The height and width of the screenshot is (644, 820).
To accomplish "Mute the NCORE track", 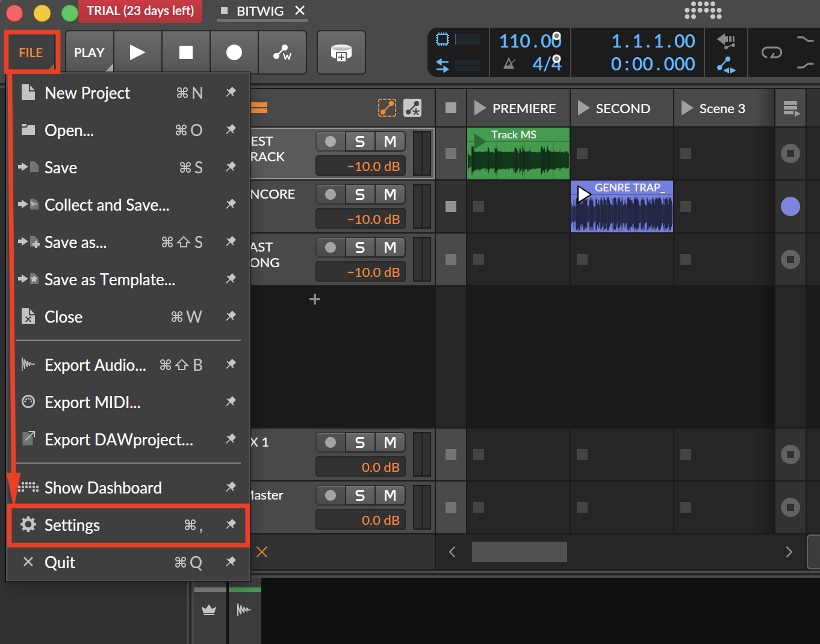I will point(390,194).
